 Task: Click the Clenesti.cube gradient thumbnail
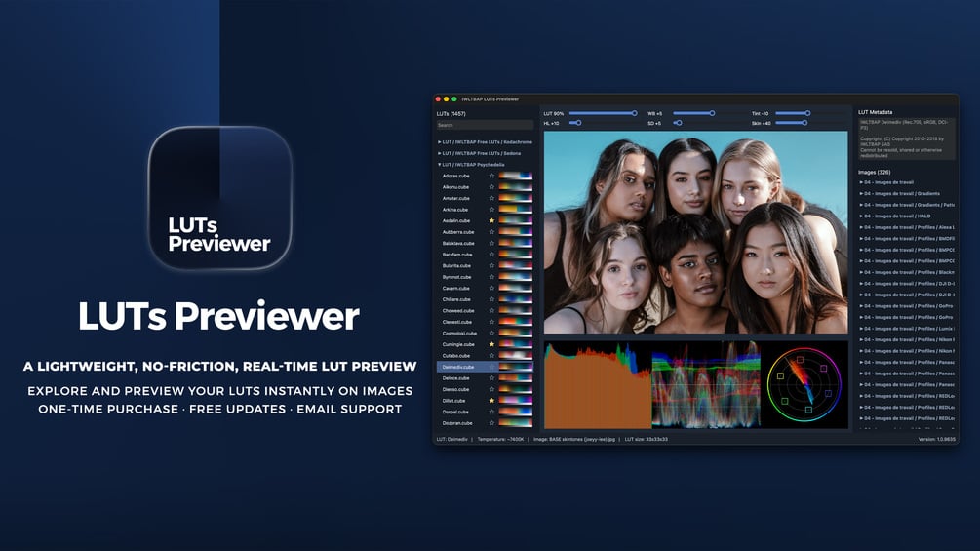pyautogui.click(x=516, y=323)
